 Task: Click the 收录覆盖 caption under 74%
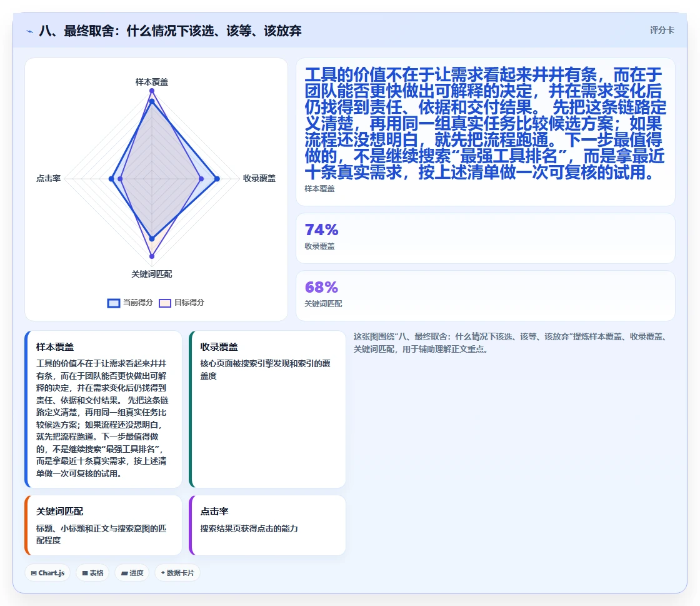pos(319,246)
